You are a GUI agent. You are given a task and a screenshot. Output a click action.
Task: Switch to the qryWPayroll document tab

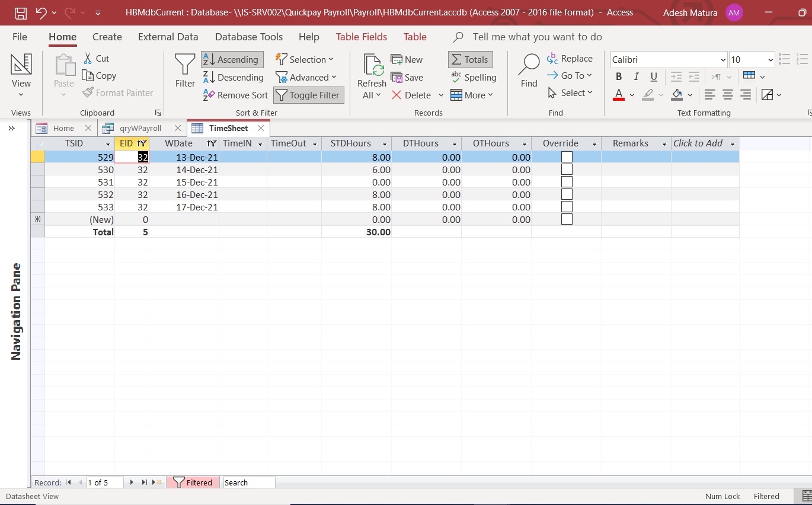point(140,128)
